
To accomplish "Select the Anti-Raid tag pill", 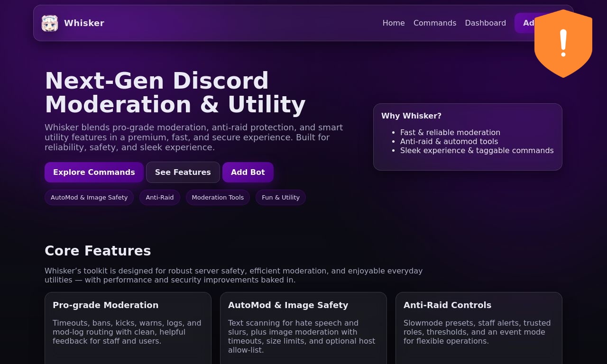I will tap(160, 198).
